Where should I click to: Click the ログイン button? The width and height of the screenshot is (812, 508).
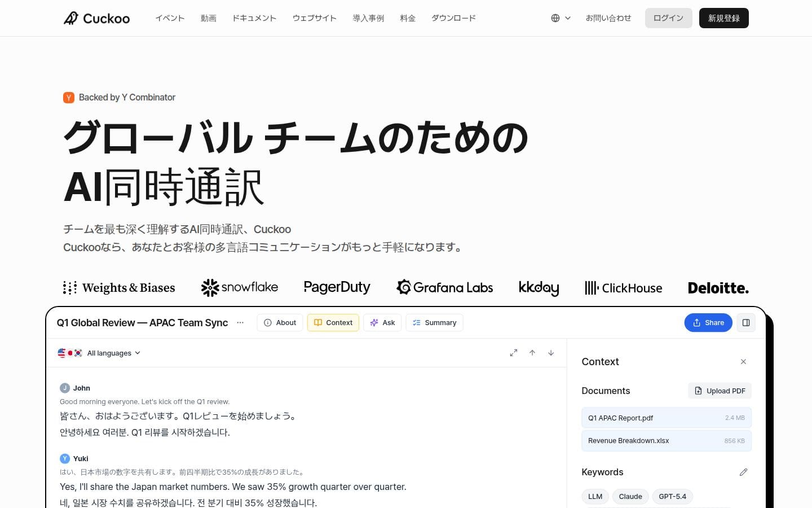tap(668, 18)
